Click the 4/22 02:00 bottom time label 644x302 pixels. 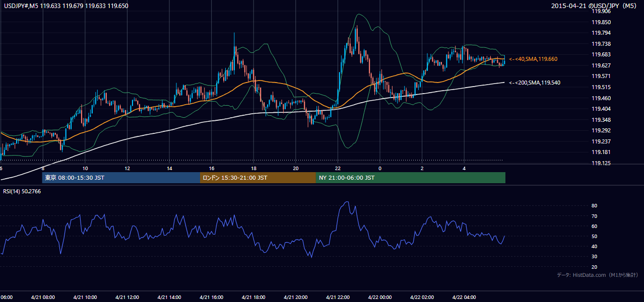422,297
